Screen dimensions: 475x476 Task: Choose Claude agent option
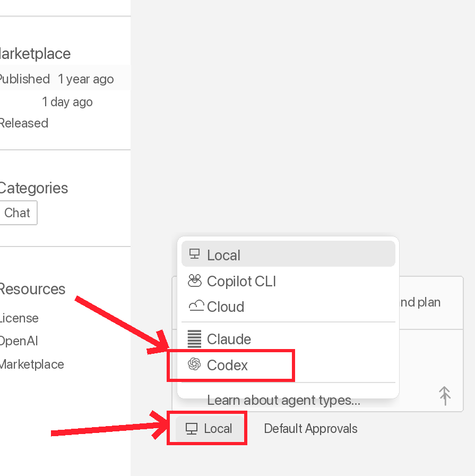click(288, 339)
